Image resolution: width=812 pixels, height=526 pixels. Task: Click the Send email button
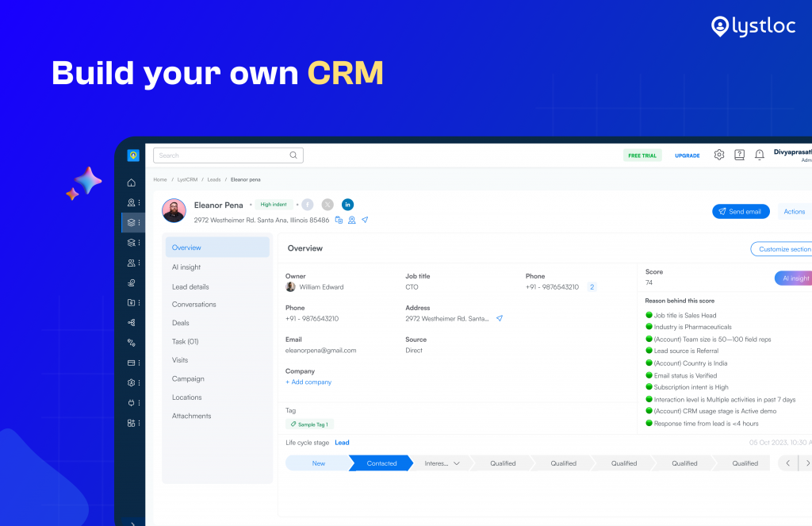741,212
